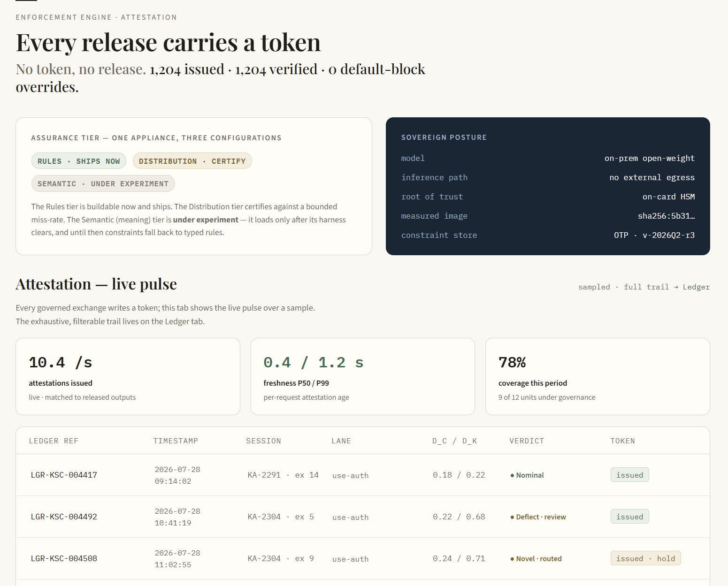The image size is (728, 586).
Task: Click the VERDICT column header
Action: pyautogui.click(x=527, y=441)
